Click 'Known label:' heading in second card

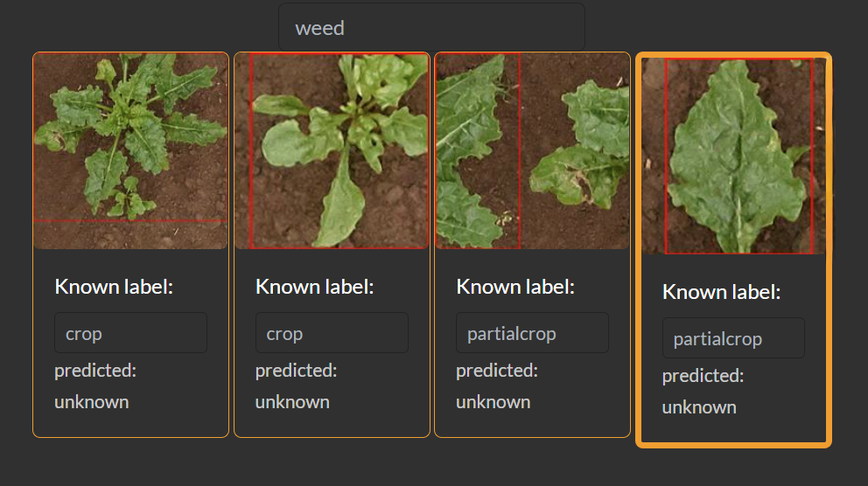(315, 287)
